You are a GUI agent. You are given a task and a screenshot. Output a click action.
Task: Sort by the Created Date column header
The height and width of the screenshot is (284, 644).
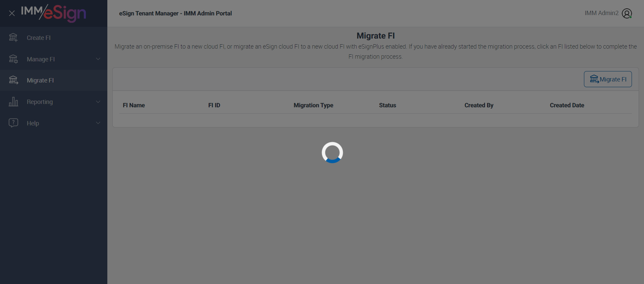567,105
